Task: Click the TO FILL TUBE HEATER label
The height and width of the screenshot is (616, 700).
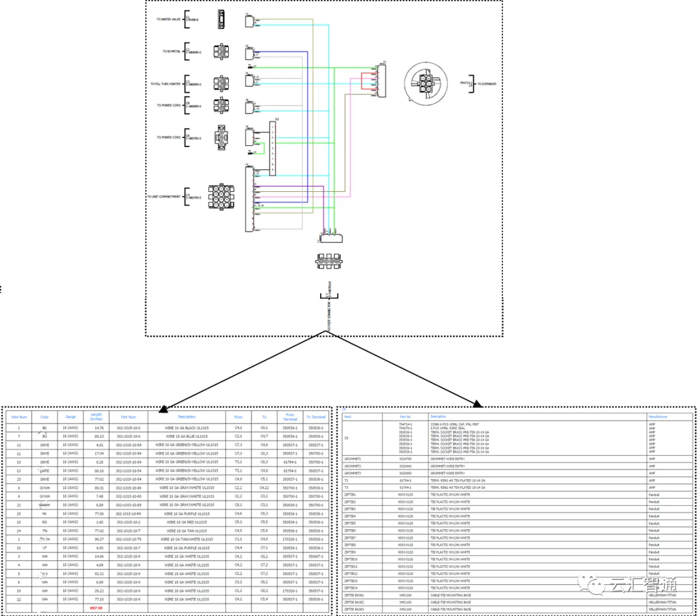Action: click(x=166, y=84)
